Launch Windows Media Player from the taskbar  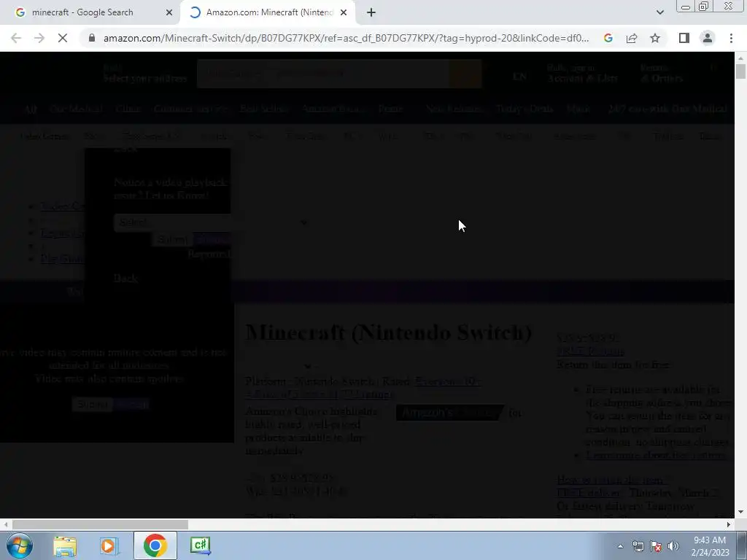tap(109, 545)
